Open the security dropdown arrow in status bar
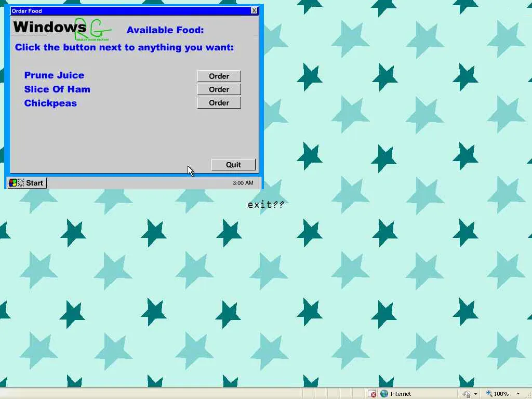Screen dimensions: 532x399 (476, 394)
